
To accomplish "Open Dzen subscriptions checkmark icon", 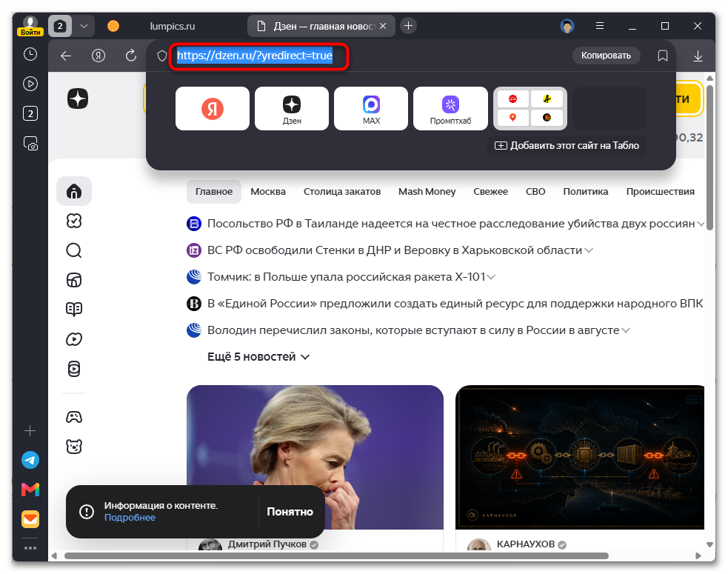I will [x=74, y=221].
